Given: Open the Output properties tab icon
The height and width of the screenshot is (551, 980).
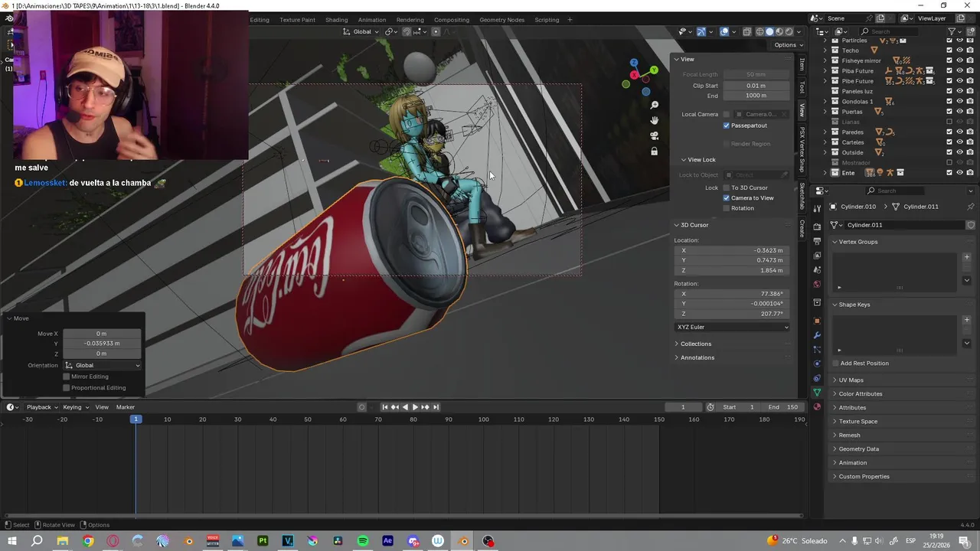Looking at the screenshot, I should coord(817,241).
